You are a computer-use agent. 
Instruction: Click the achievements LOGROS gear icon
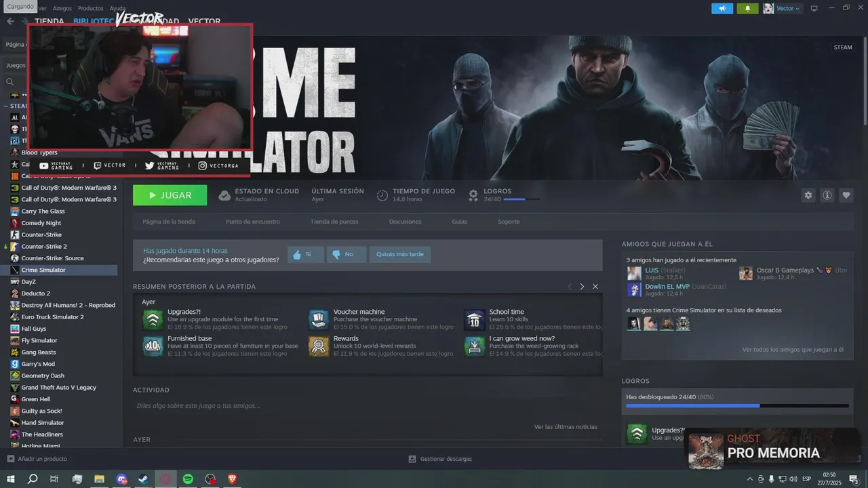[x=473, y=195]
